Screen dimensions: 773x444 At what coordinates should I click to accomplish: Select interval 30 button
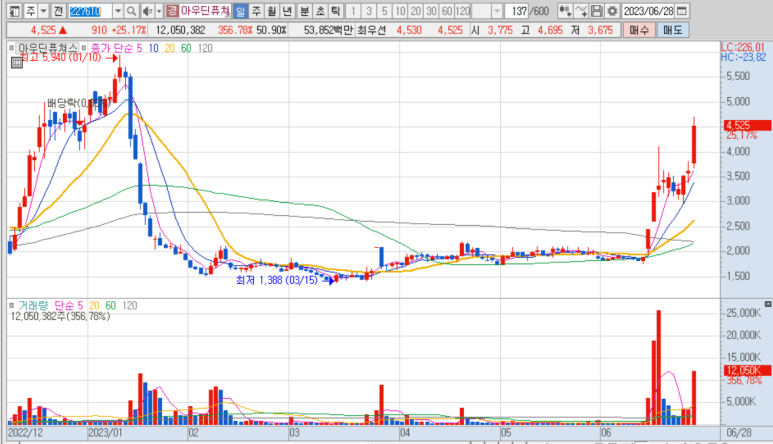[432, 11]
